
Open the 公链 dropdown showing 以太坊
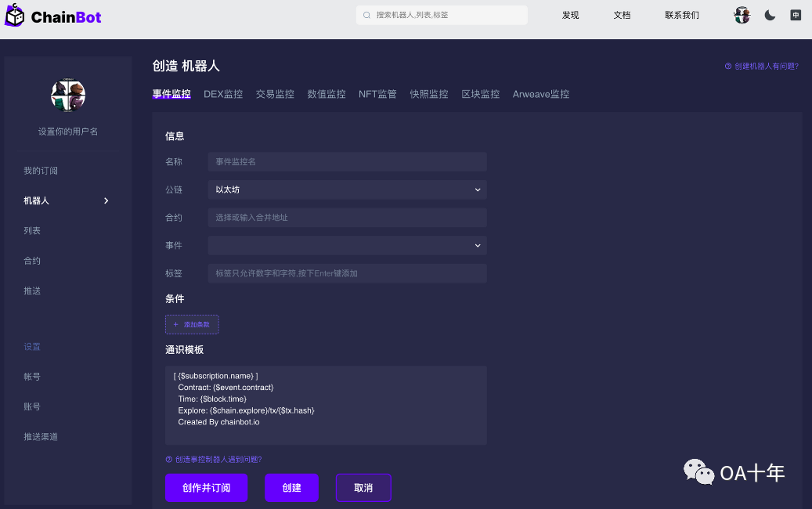(x=347, y=190)
